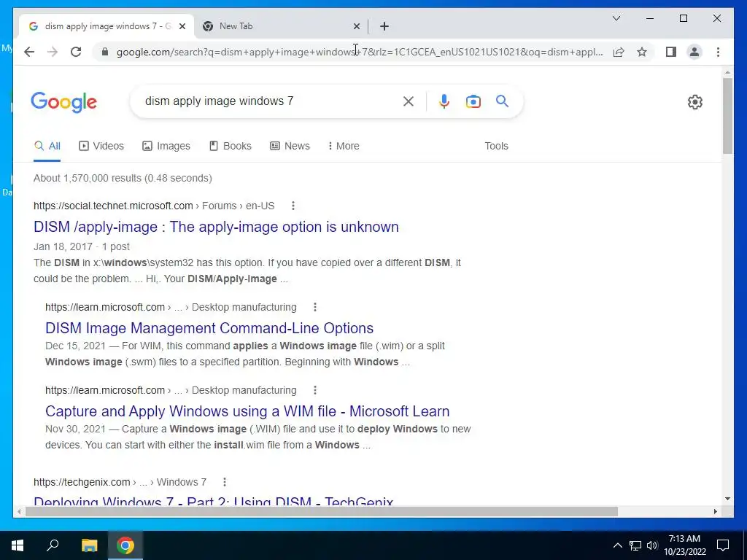The image size is (747, 560).
Task: Switch to Videos results
Action: (101, 146)
